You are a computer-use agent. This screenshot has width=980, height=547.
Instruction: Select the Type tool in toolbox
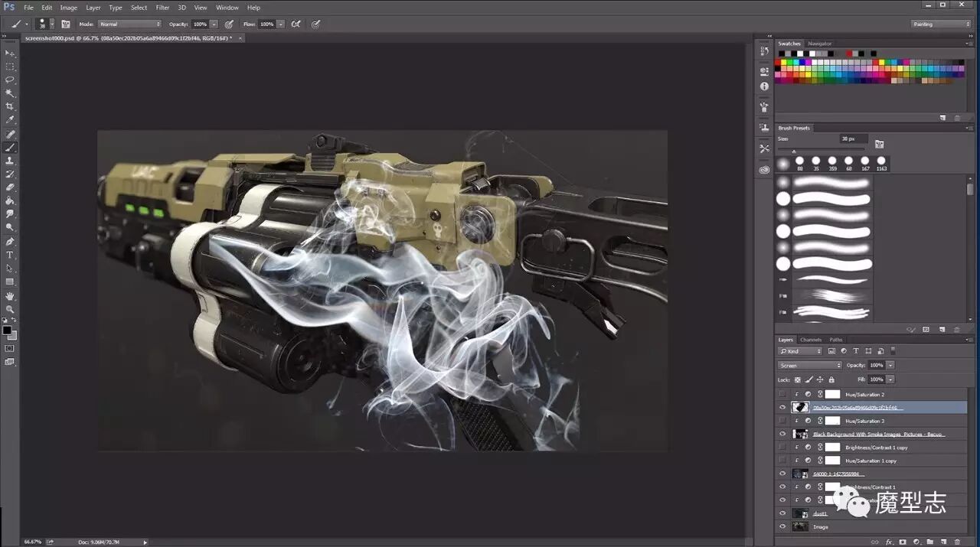(x=10, y=255)
